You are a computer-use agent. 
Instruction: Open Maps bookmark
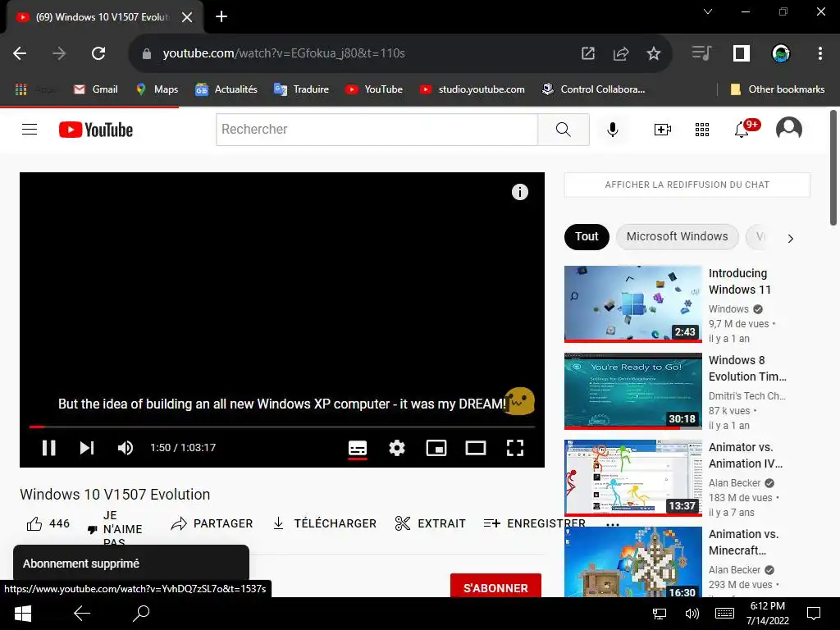point(157,89)
